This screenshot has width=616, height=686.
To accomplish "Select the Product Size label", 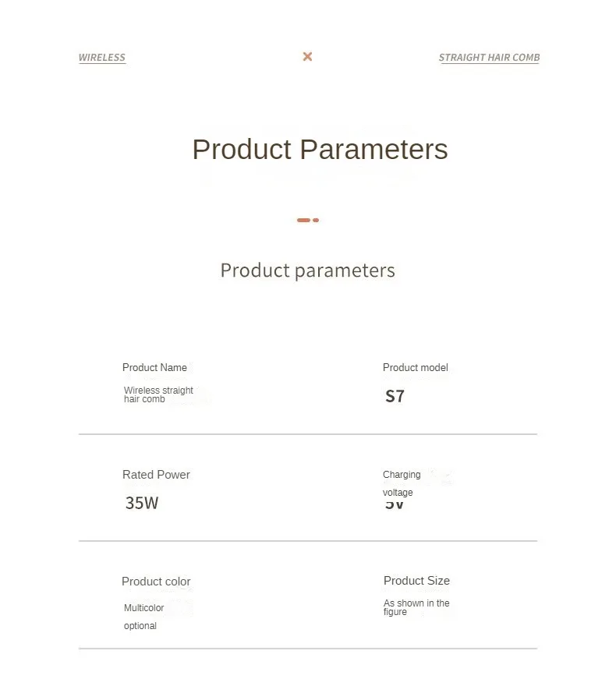I will (x=416, y=581).
